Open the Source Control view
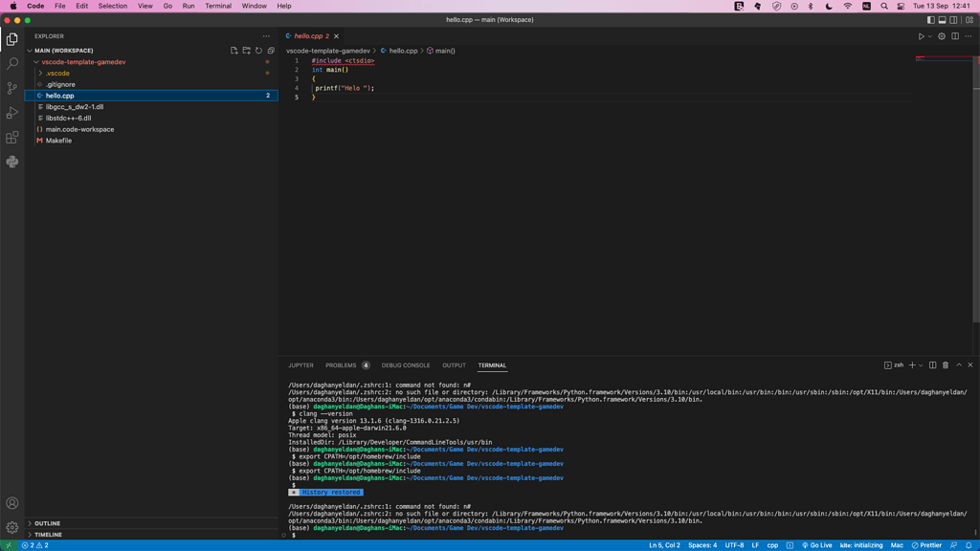Screen dimensions: 980x551 pyautogui.click(x=11, y=88)
